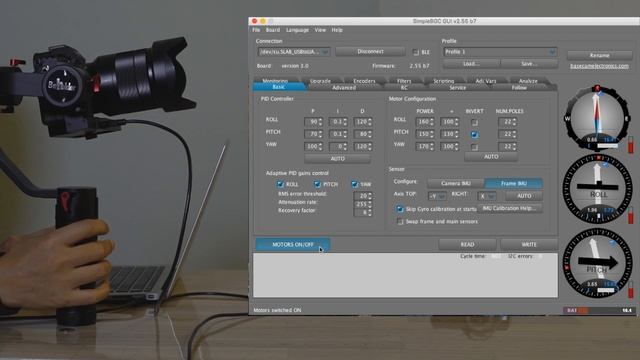
Task: Click the WRITE button
Action: [529, 244]
